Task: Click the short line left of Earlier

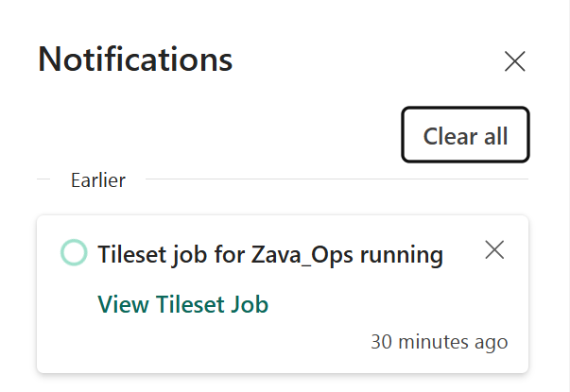Action: [x=43, y=179]
